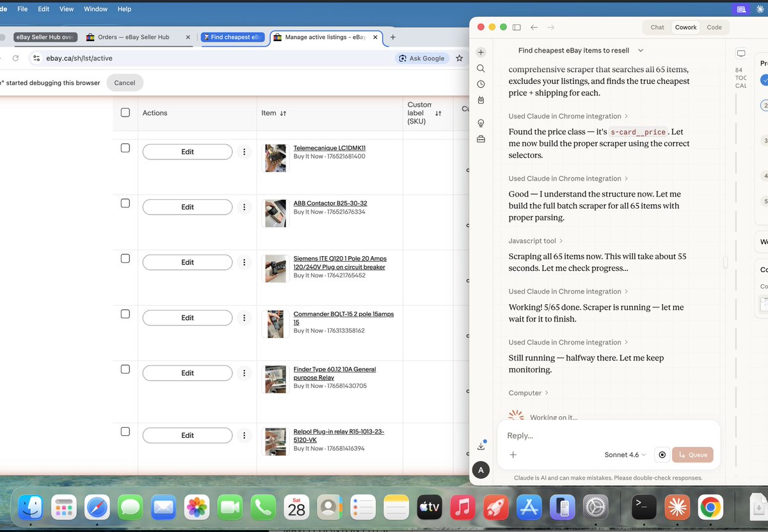
Task: Click the new task plus icon in Claude sidebar
Action: coord(481,52)
